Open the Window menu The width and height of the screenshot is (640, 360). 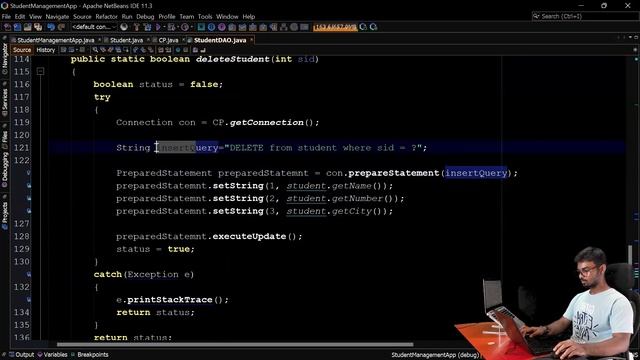pos(227,17)
